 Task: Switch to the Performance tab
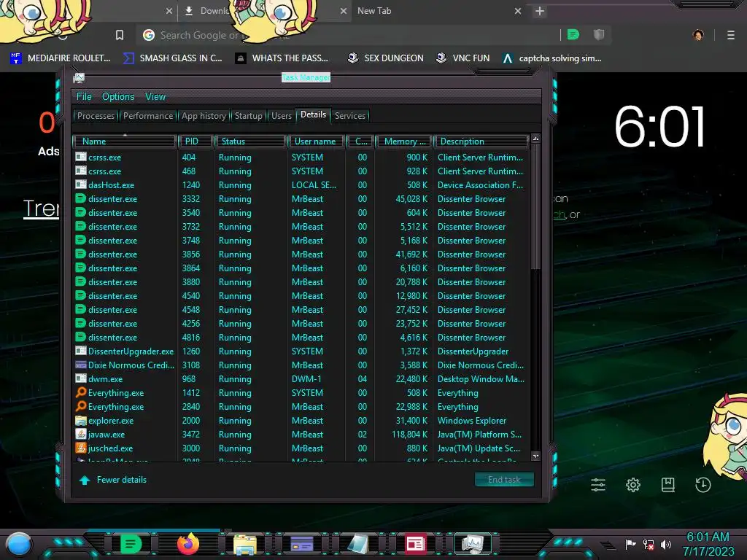click(x=147, y=116)
